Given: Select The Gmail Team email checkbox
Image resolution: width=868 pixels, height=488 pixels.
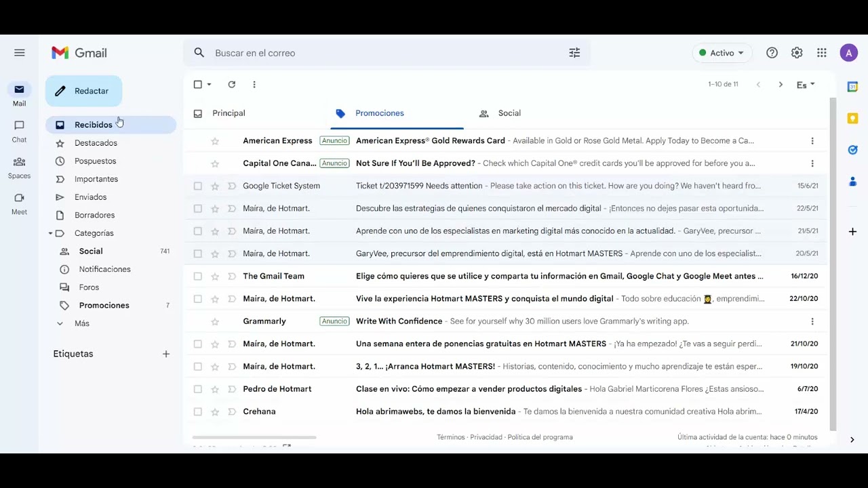Looking at the screenshot, I should coord(198,277).
